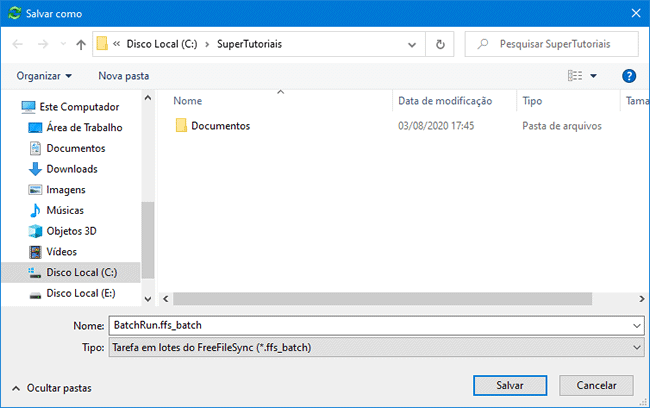Open Disco Local (E:) drive
The width and height of the screenshot is (650, 408).
tap(80, 293)
